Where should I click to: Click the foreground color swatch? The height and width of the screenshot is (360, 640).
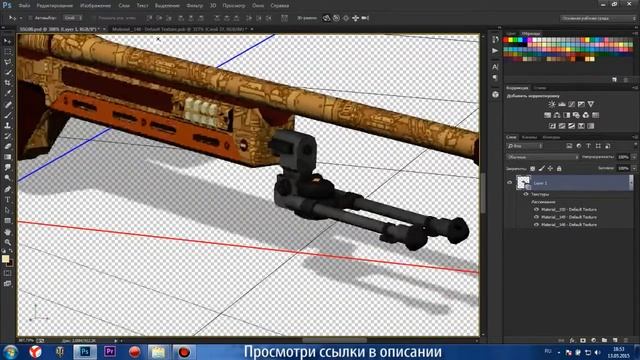[x=5, y=259]
